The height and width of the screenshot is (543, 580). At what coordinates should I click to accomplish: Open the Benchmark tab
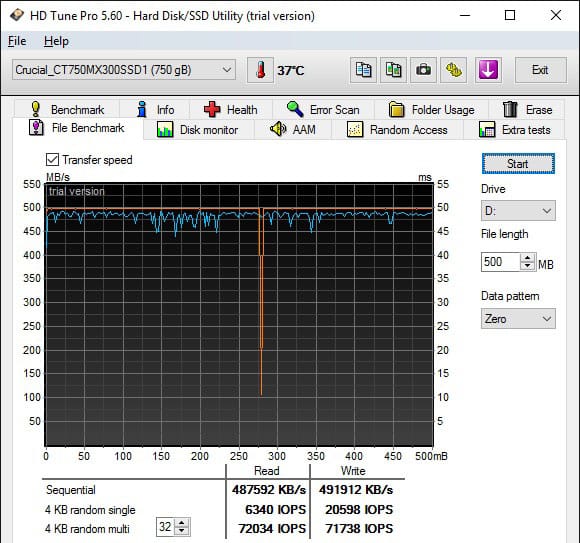pyautogui.click(x=67, y=109)
